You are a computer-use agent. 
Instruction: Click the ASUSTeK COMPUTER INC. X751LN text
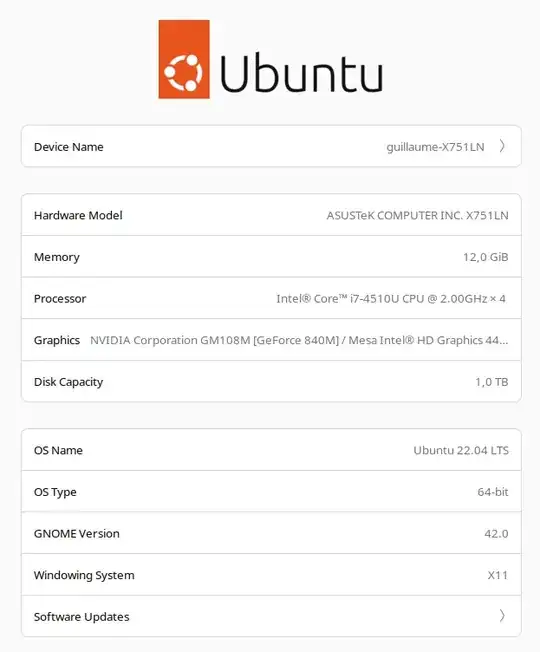tap(417, 215)
